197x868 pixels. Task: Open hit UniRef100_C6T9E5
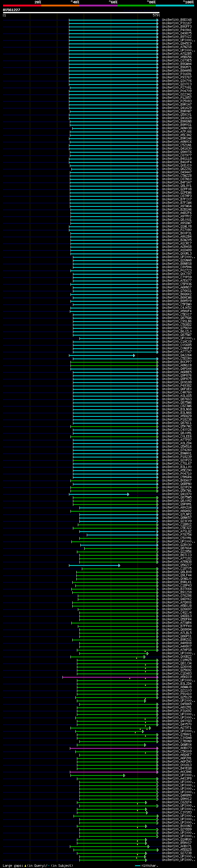pos(177,61)
